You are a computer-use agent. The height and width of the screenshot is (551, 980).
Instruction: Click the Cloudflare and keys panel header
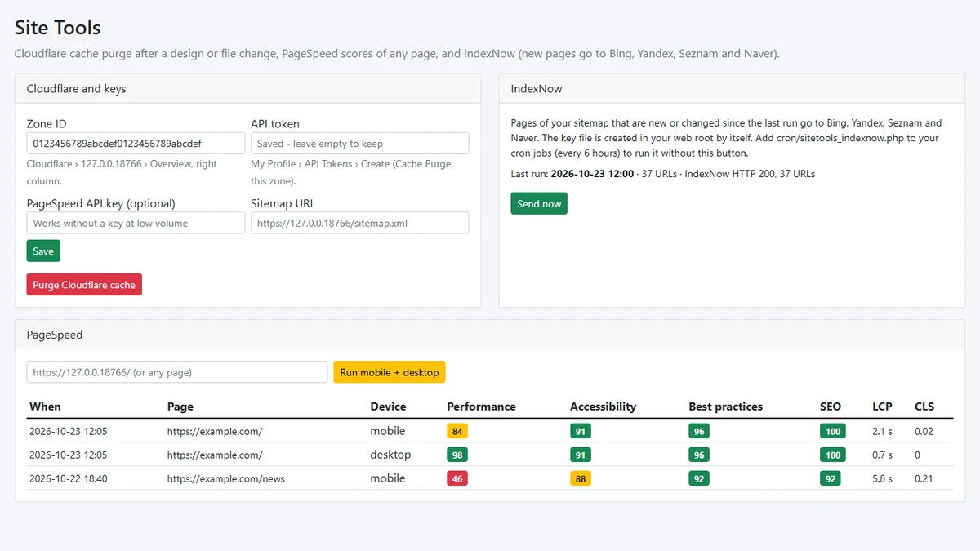[248, 89]
